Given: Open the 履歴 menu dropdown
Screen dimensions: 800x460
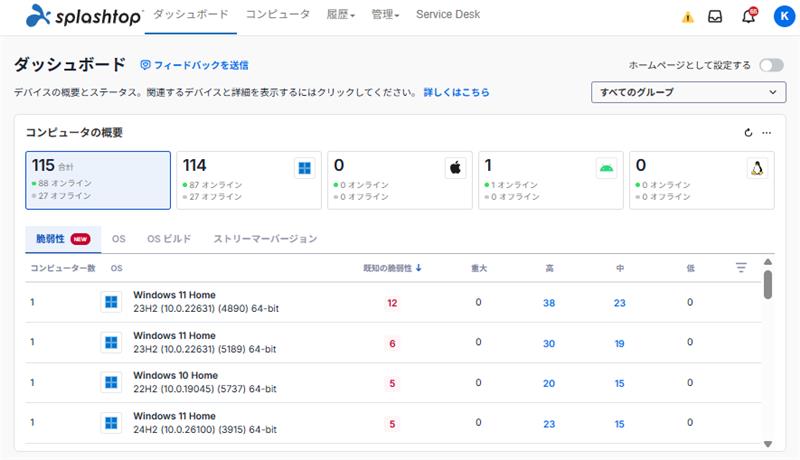Looking at the screenshot, I should click(x=341, y=15).
